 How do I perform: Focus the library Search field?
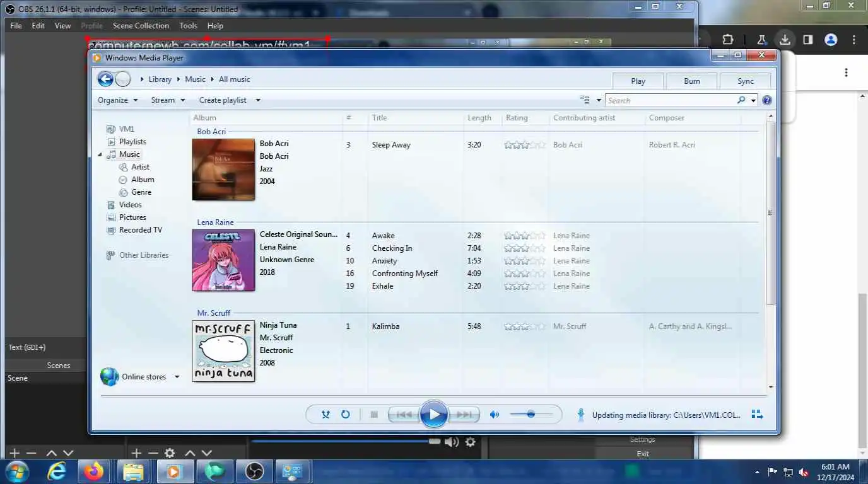click(670, 100)
